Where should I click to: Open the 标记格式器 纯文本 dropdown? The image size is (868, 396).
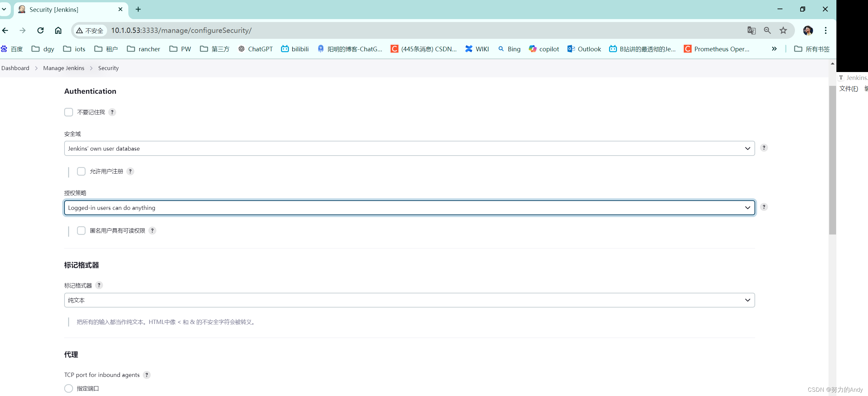click(409, 300)
